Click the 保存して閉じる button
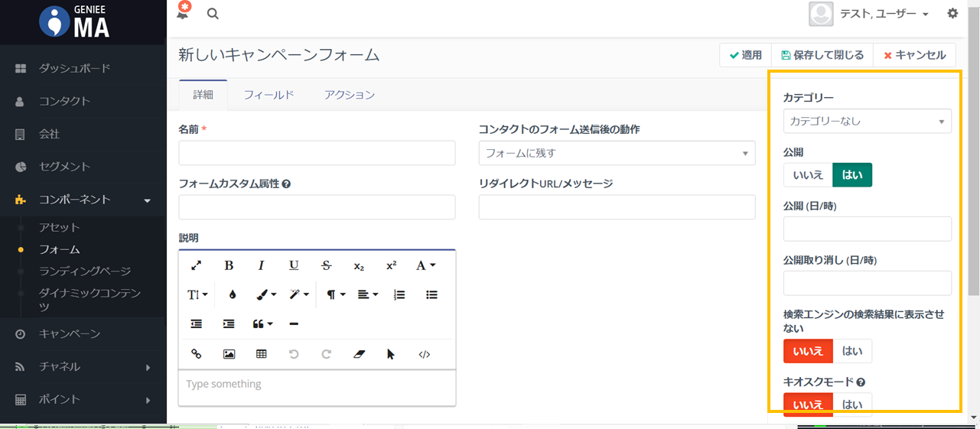 pos(822,55)
